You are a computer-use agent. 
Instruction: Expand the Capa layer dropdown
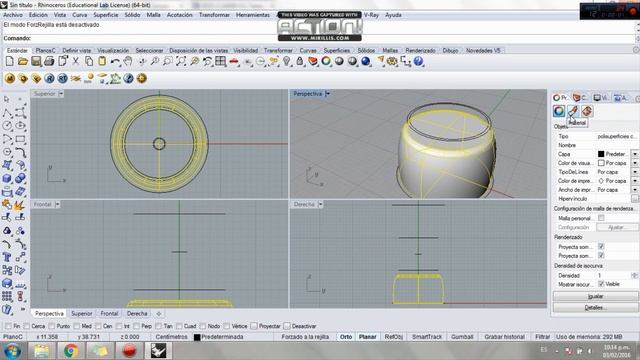coord(635,154)
